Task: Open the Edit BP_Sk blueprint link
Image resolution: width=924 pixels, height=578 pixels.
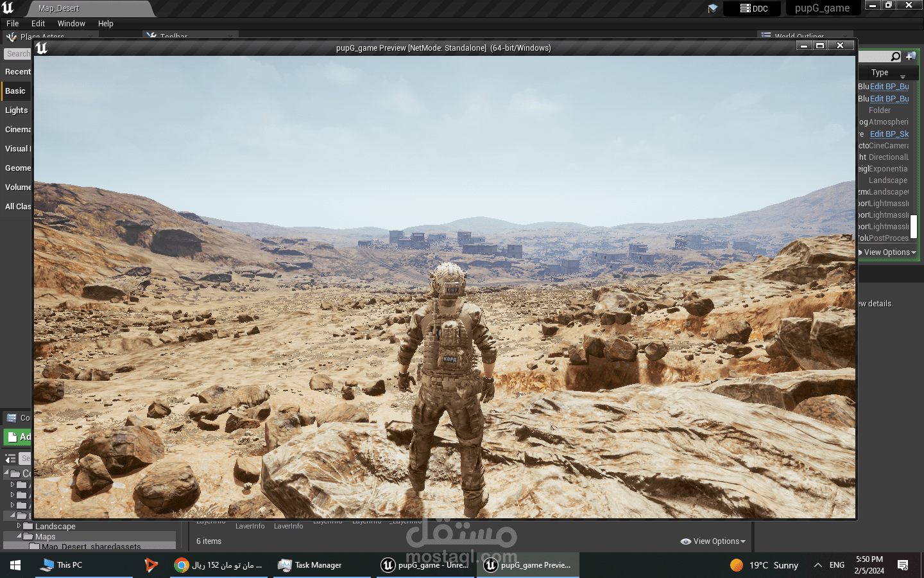Action: click(x=889, y=134)
